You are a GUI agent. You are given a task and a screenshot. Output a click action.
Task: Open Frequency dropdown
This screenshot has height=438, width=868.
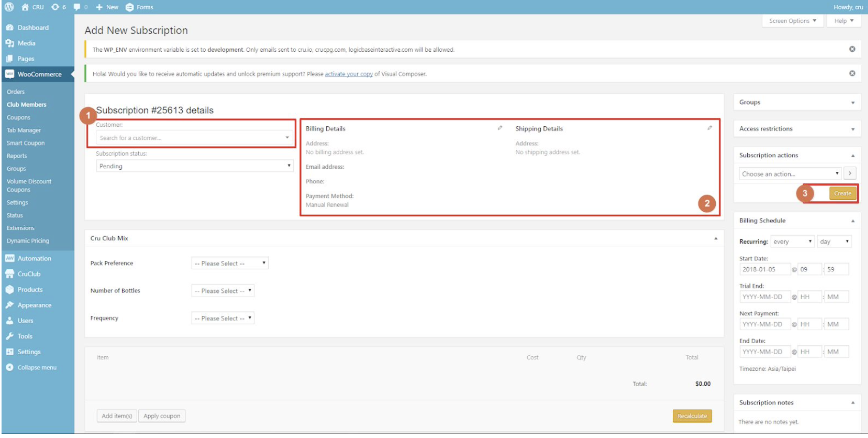223,318
